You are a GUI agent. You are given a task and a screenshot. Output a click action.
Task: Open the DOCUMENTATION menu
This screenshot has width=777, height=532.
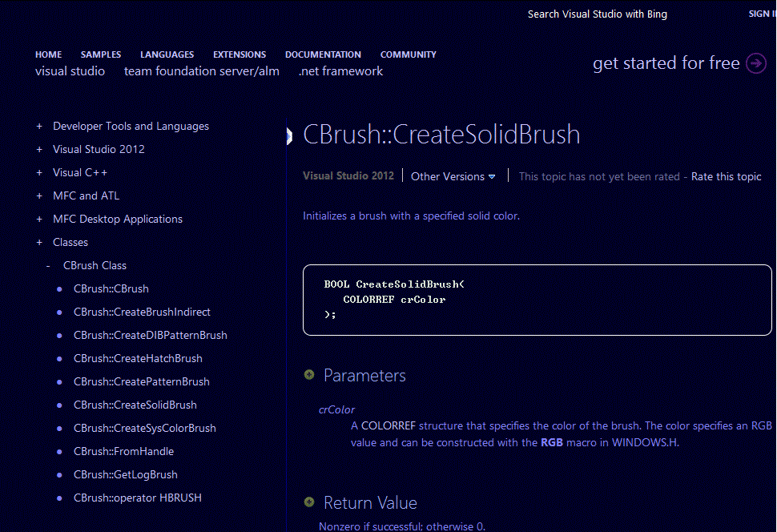[323, 54]
